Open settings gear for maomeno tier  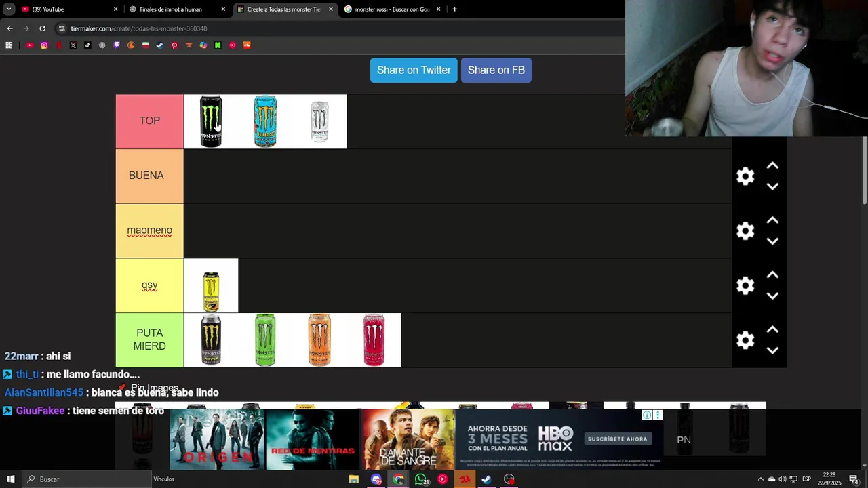pyautogui.click(x=745, y=231)
